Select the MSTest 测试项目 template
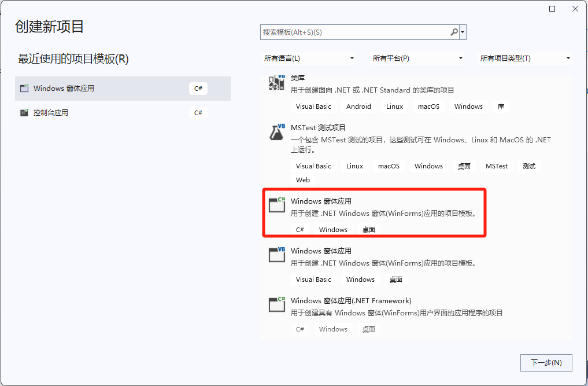The width and height of the screenshot is (588, 386). (x=318, y=128)
